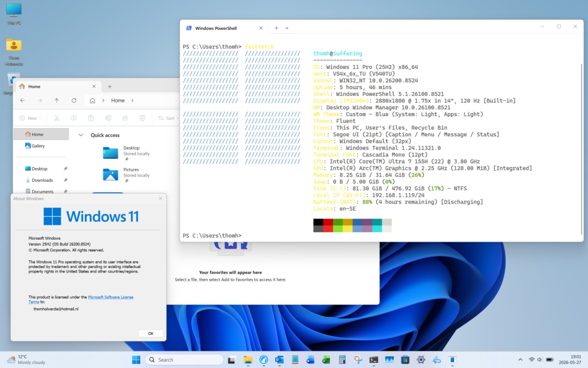Open This PC desktop icon
Image resolution: width=588 pixels, height=368 pixels.
14,14
